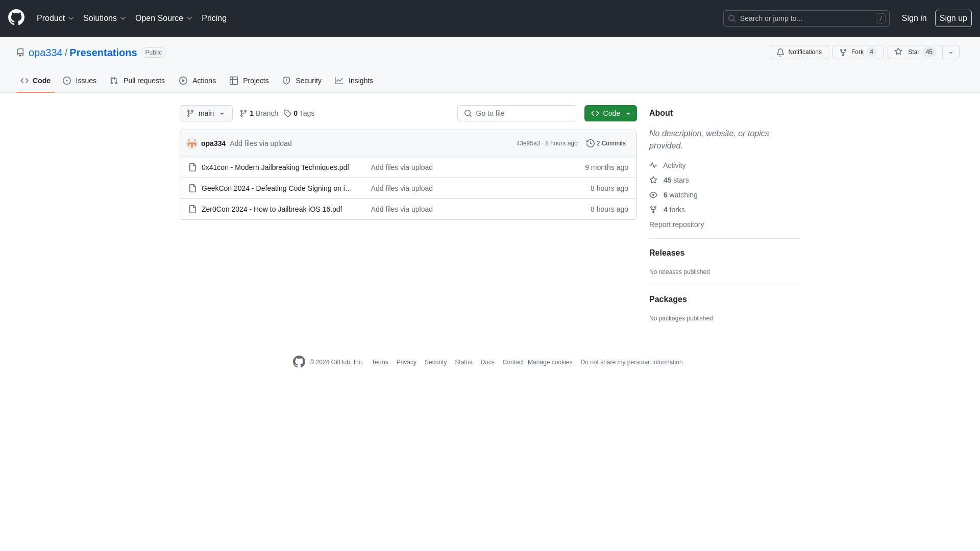
Task: Click the pulse icon beside Activity
Action: tap(653, 165)
